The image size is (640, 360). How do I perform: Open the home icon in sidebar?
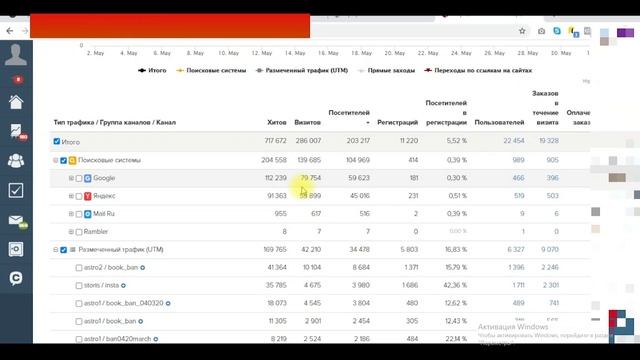click(x=16, y=102)
